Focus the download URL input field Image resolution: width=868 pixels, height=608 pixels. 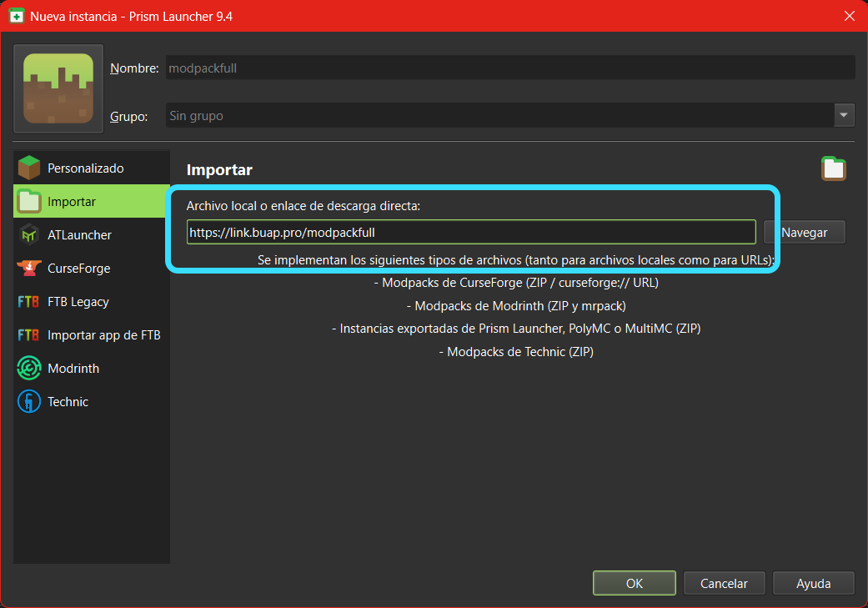point(471,233)
